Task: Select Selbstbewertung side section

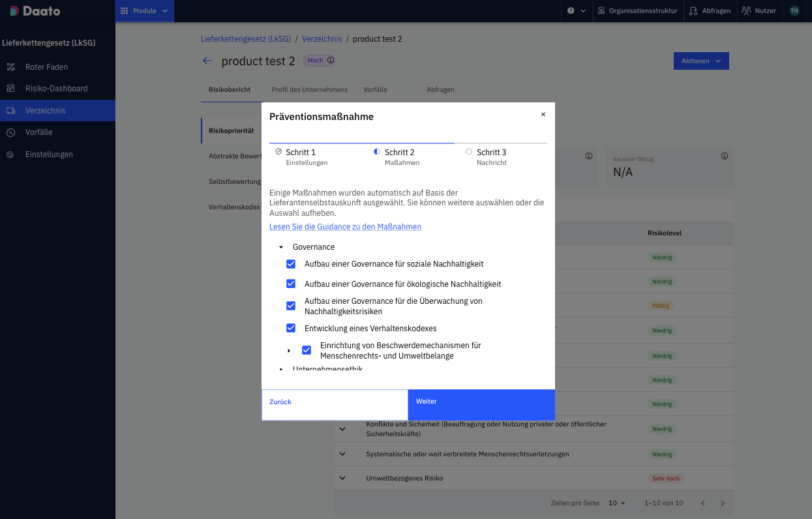Action: [x=235, y=181]
